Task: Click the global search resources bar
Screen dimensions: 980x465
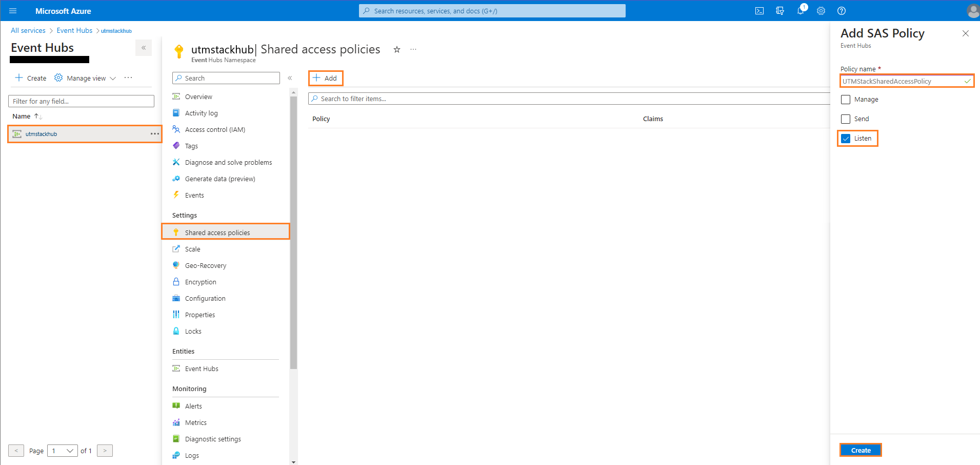Action: point(492,11)
